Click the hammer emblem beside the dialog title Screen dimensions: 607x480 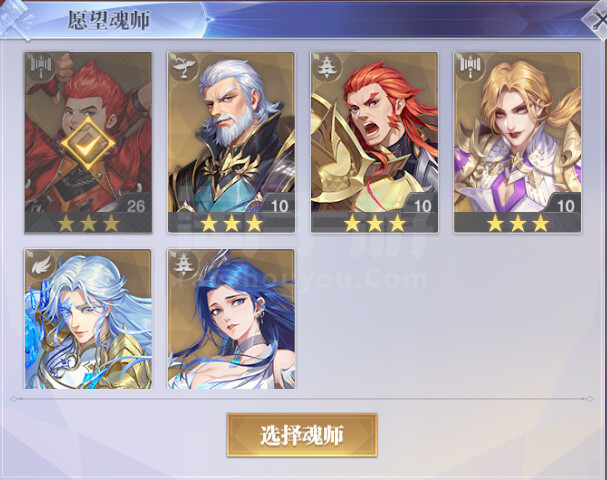(15, 19)
